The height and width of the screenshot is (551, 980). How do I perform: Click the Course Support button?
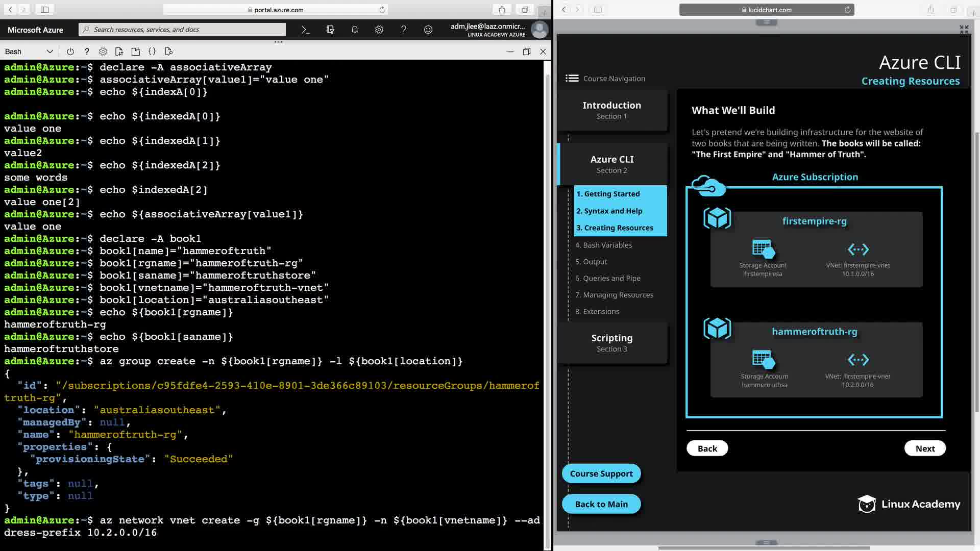pos(601,473)
